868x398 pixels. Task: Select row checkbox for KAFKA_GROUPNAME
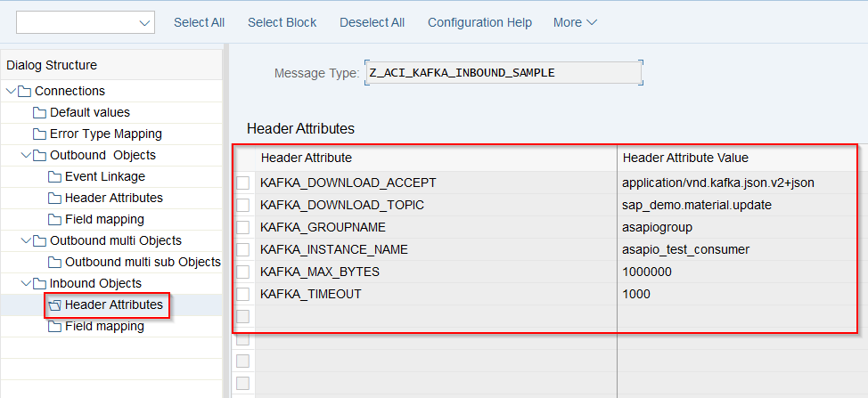(x=243, y=228)
